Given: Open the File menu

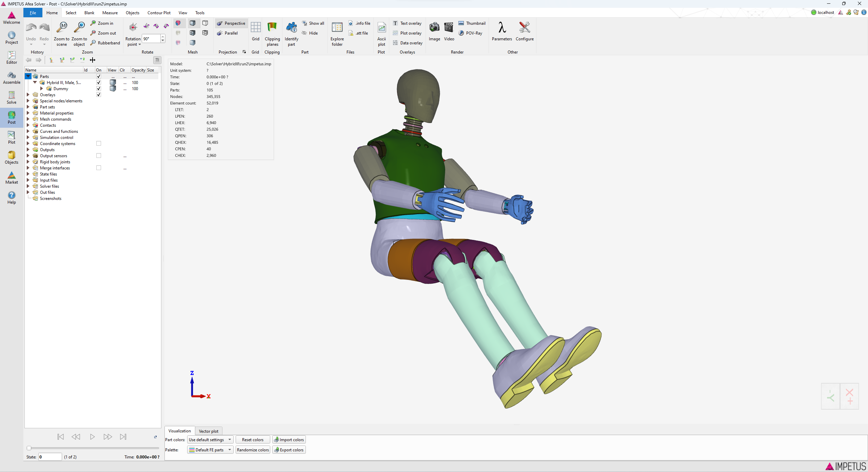Looking at the screenshot, I should pos(33,13).
